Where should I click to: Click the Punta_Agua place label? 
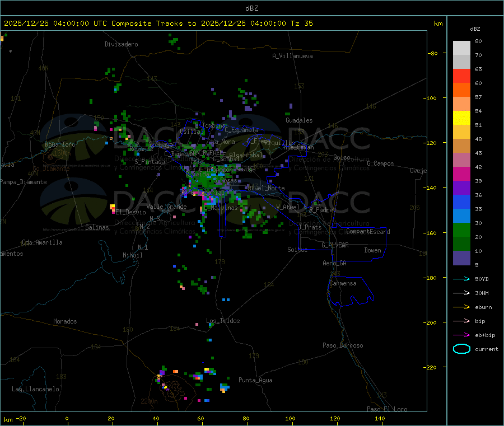(x=255, y=380)
